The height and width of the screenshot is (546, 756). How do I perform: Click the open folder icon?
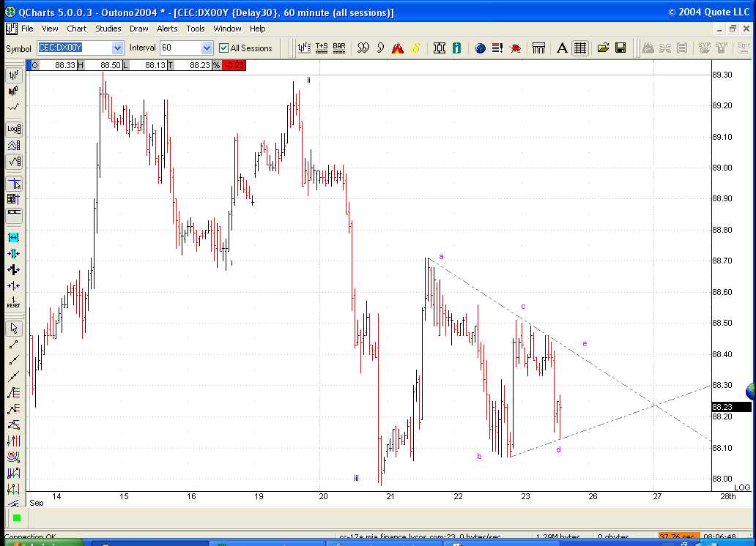(x=603, y=48)
